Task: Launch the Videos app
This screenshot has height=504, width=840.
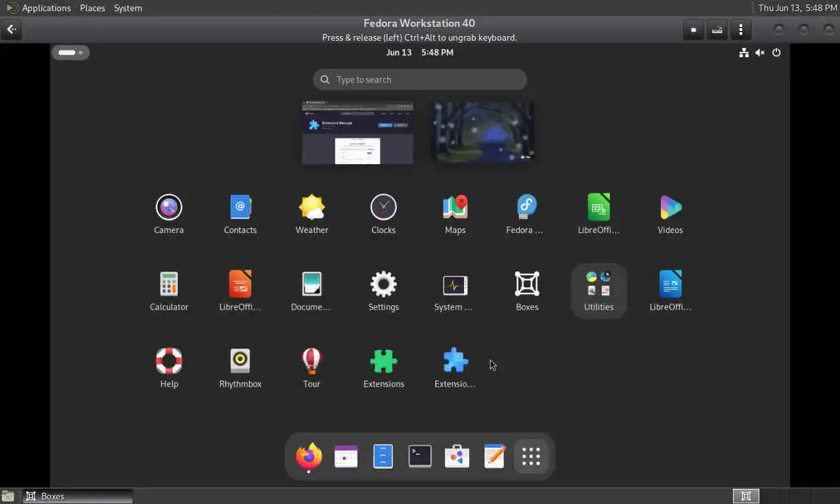Action: pos(670,215)
